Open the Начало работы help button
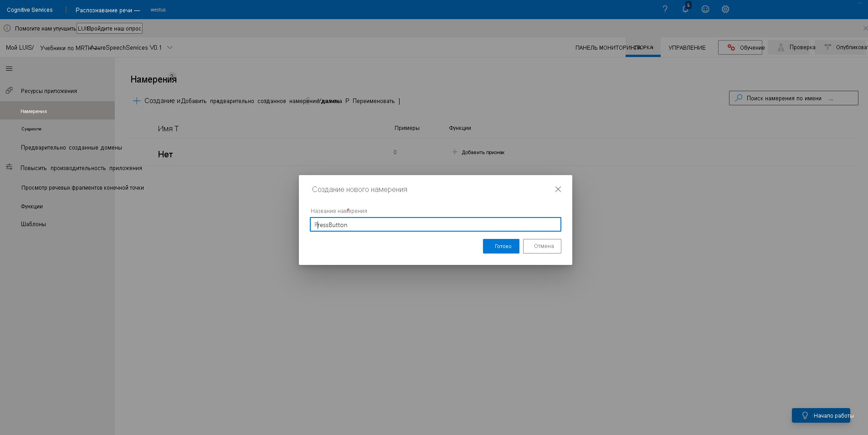Viewport: 868px width, 435px height. point(821,415)
